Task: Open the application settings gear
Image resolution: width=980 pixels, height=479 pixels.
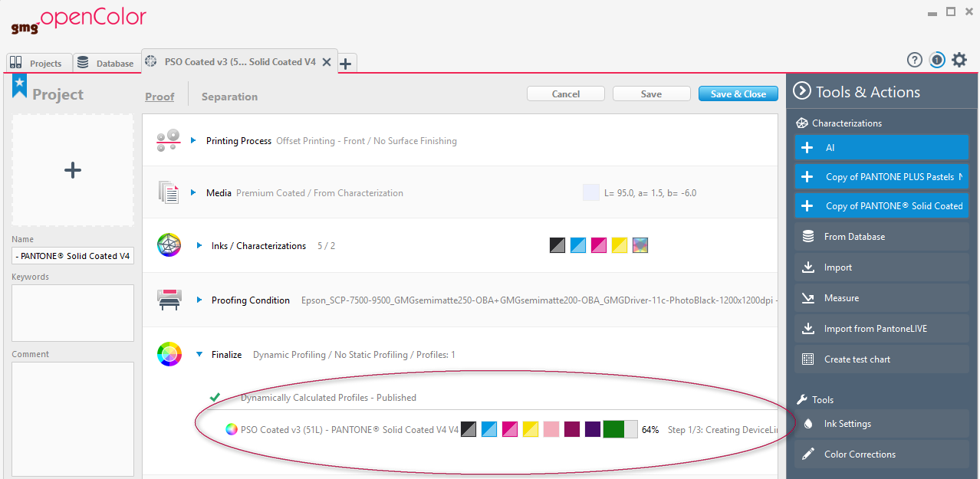Action: point(959,59)
